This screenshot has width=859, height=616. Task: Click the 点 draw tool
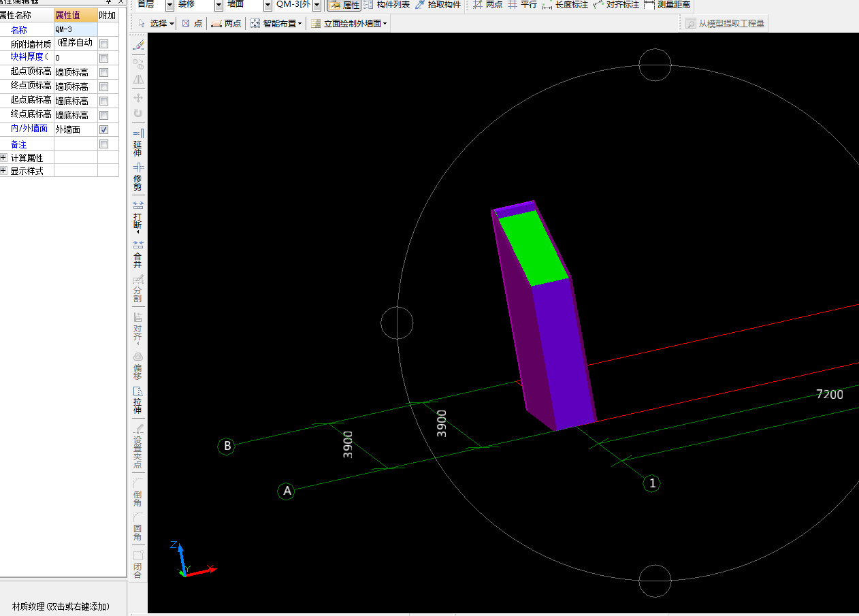click(192, 23)
